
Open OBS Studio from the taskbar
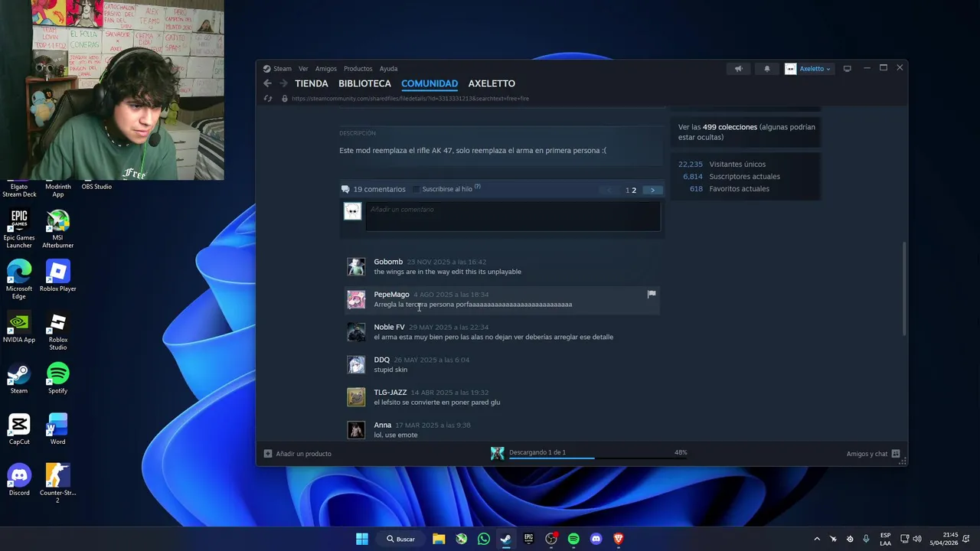[x=551, y=539]
